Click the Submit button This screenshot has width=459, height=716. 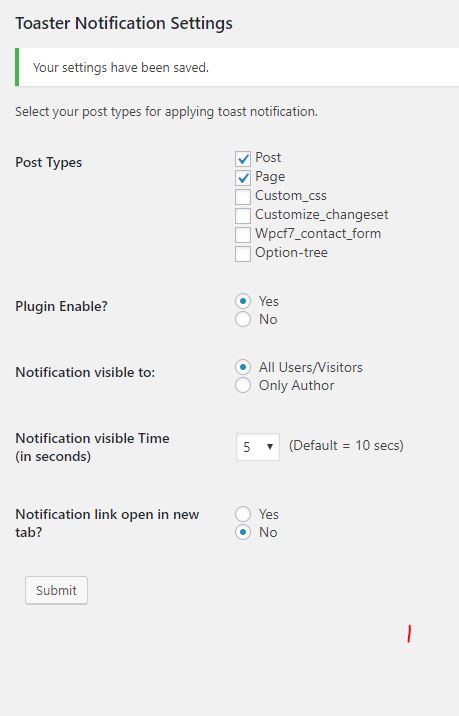pyautogui.click(x=57, y=590)
